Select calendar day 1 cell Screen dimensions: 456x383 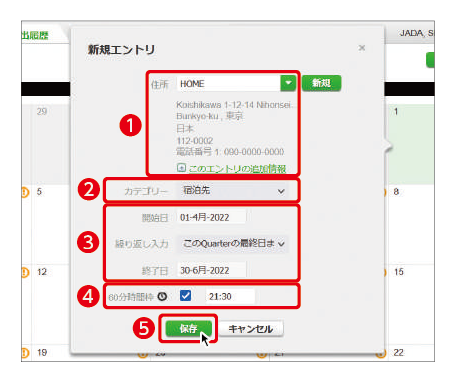(411, 144)
